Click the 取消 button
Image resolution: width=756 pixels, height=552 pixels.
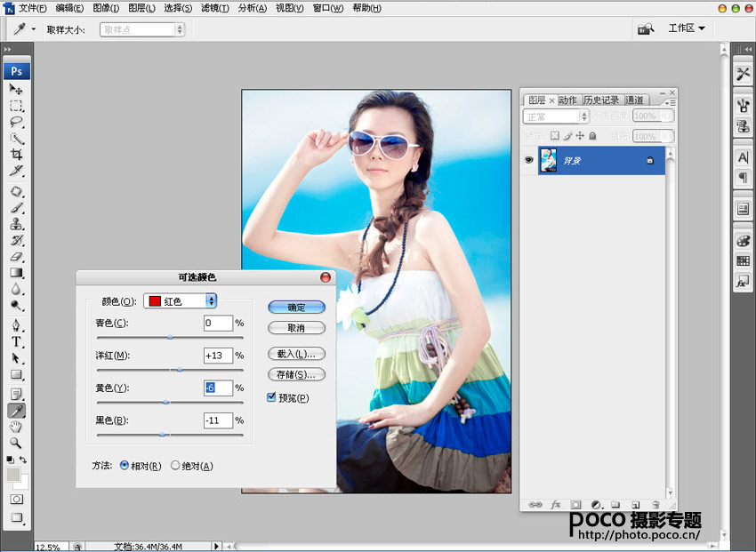pos(296,328)
